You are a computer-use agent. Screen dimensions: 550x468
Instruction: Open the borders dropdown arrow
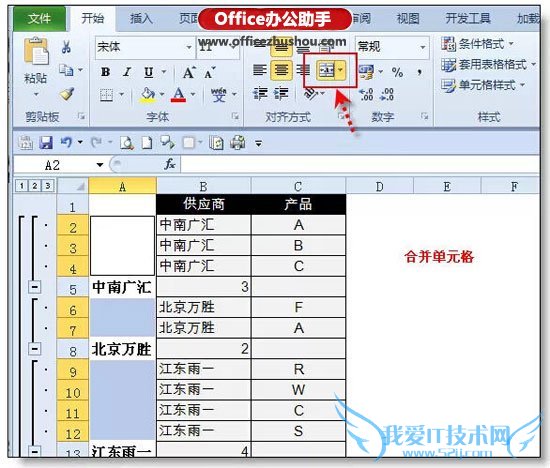coord(121,94)
